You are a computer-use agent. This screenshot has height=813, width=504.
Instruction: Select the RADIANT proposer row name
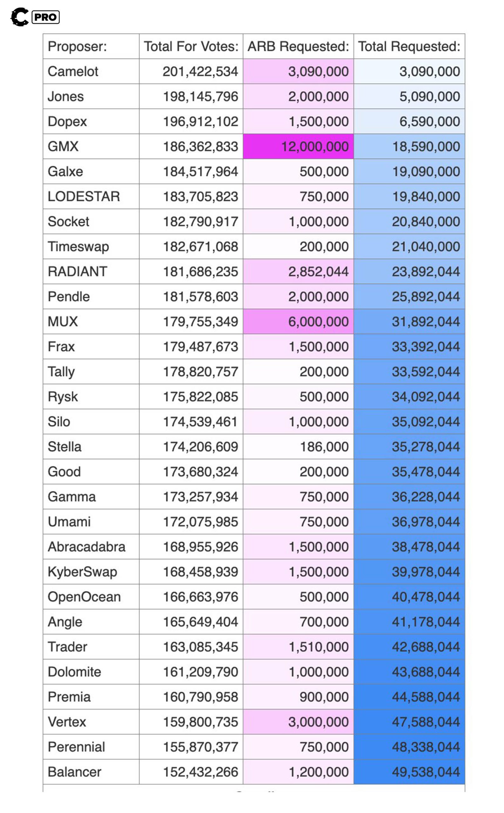(77, 271)
